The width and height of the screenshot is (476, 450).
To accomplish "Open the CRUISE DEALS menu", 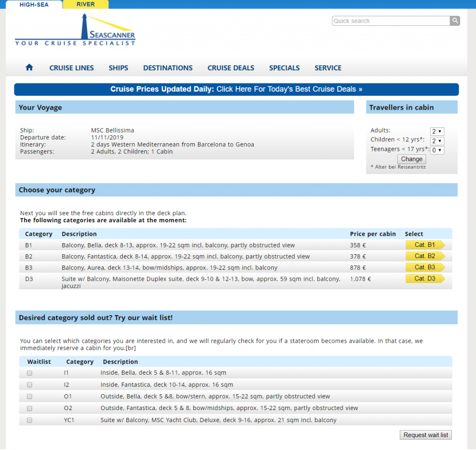I will click(x=231, y=68).
